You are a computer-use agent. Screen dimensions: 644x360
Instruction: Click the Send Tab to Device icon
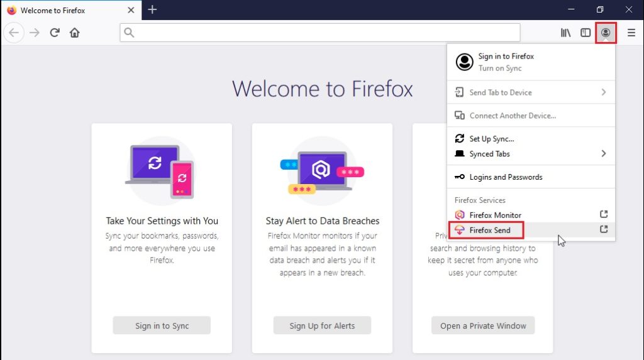tap(460, 92)
